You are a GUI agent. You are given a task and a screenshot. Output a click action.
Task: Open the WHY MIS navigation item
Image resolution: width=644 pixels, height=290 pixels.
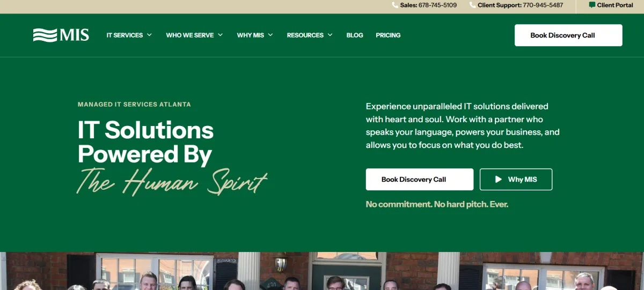click(x=251, y=35)
